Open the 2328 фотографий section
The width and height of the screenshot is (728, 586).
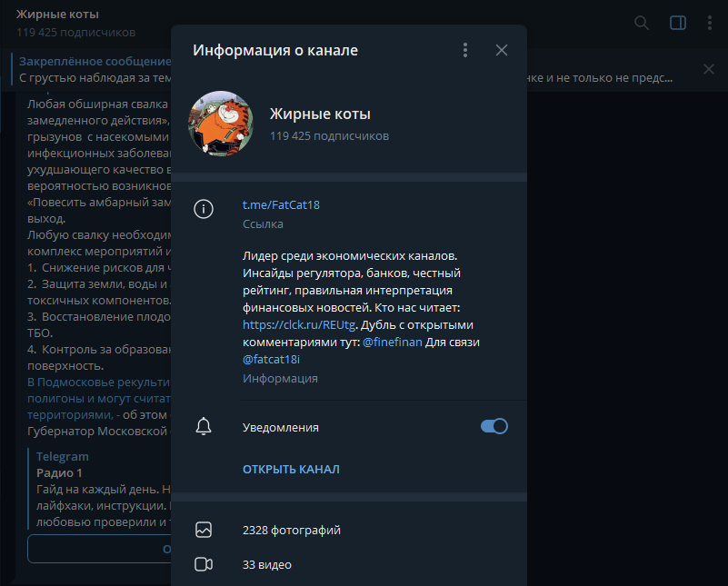pyautogui.click(x=291, y=529)
